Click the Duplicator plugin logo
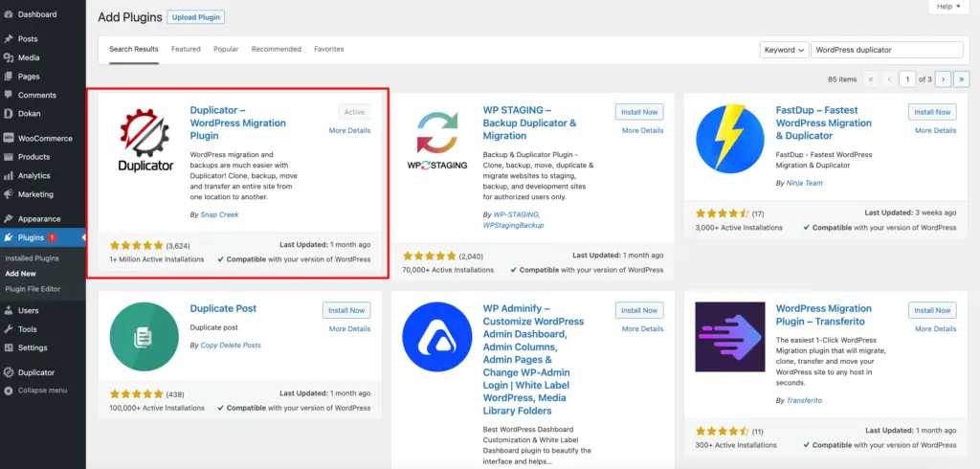 (145, 138)
